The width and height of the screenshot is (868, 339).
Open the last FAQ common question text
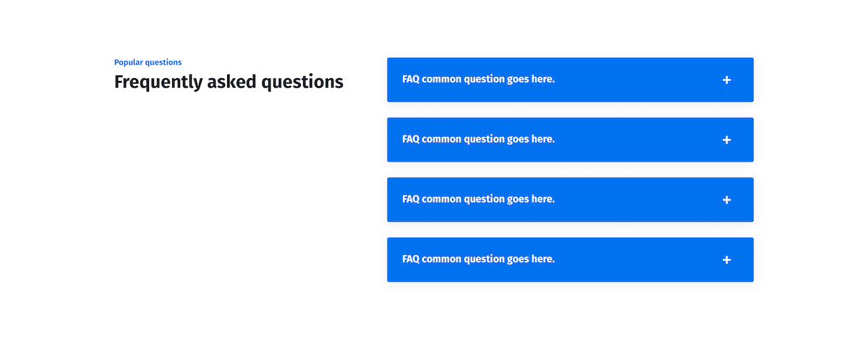478,259
